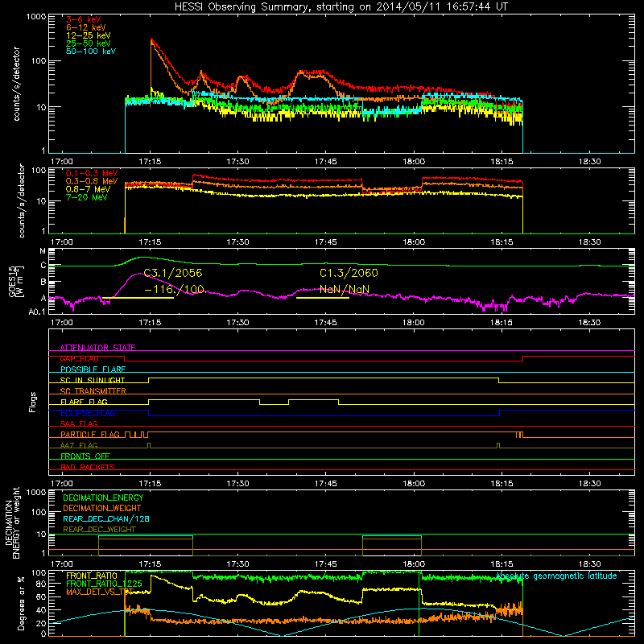Select the yellow FRONT_RATIO legend label

(92, 576)
